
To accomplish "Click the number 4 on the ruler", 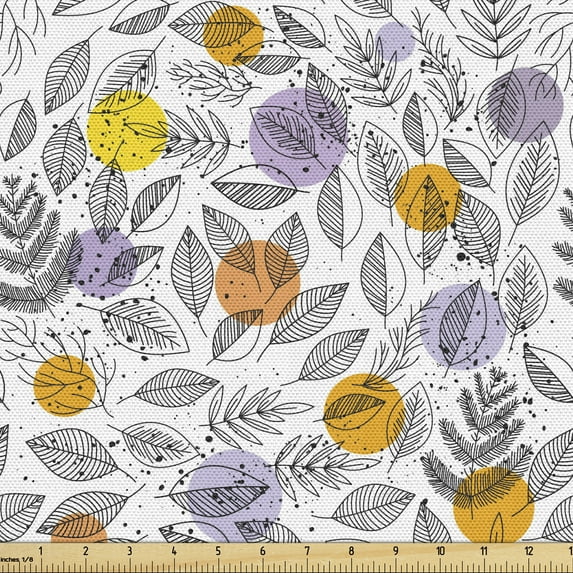I will (x=174, y=551).
